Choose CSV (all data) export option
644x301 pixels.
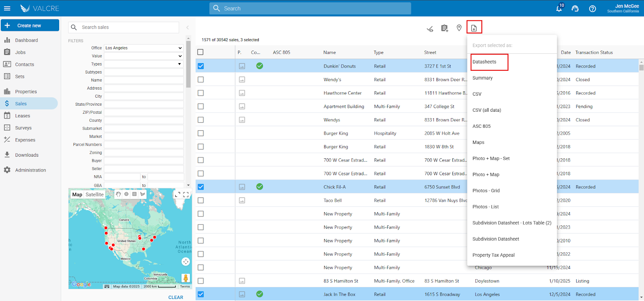pyautogui.click(x=487, y=110)
